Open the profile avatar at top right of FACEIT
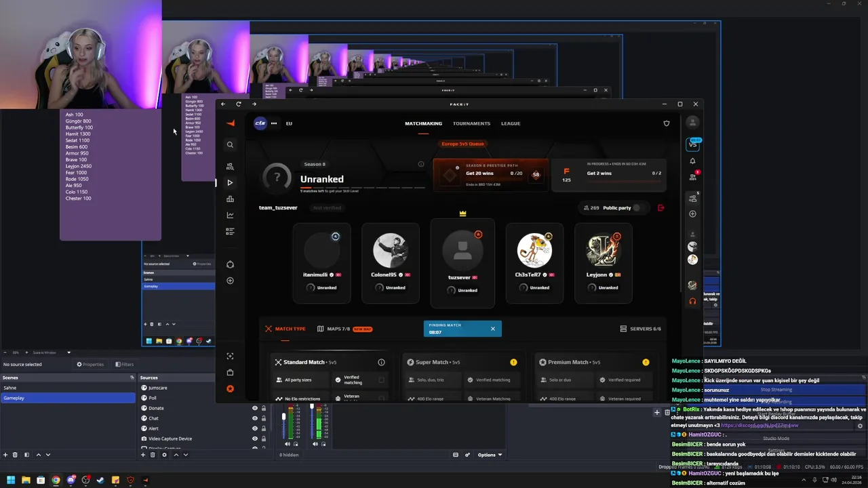Screen dimensions: 868x488 (x=692, y=123)
